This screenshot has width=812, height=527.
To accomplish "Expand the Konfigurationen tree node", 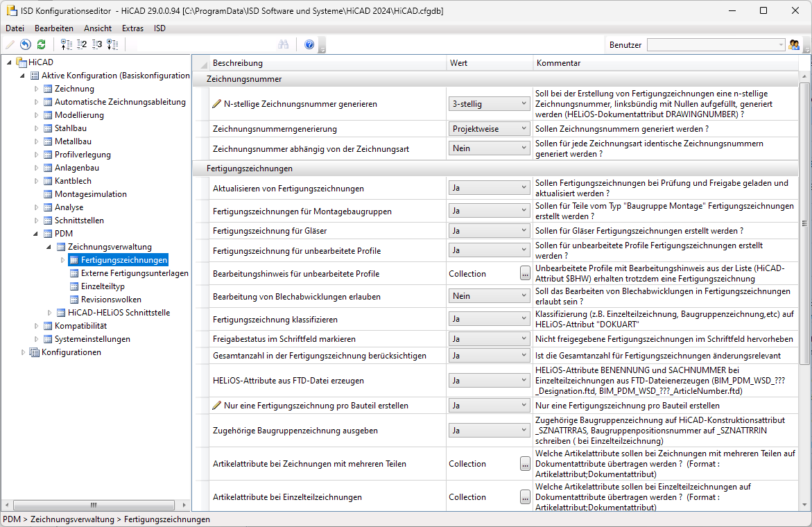I will pyautogui.click(x=24, y=352).
